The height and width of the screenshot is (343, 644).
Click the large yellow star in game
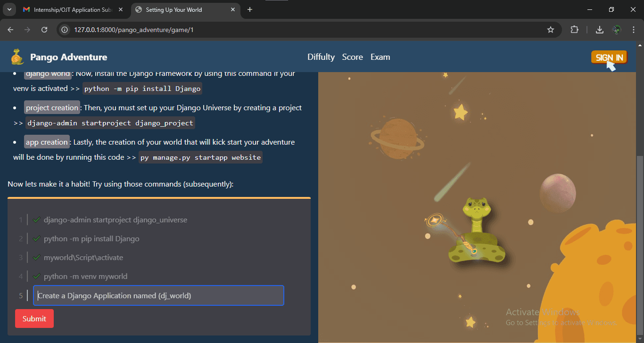click(461, 112)
